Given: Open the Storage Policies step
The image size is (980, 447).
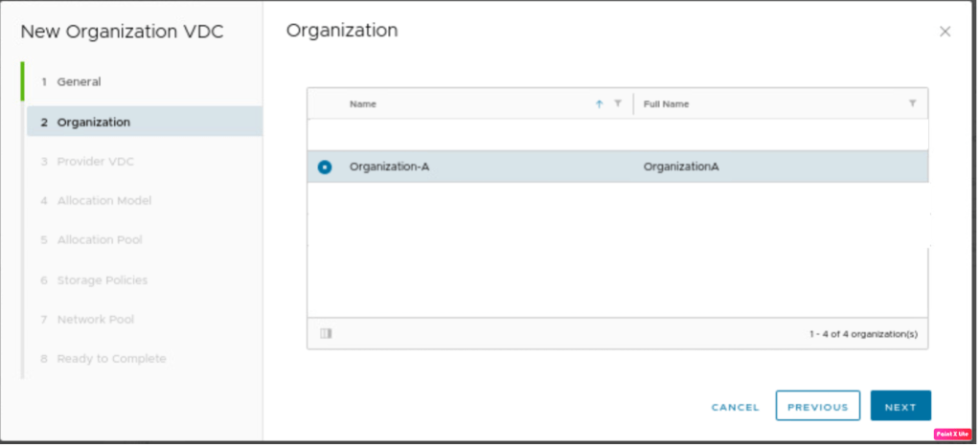Looking at the screenshot, I should tap(102, 280).
